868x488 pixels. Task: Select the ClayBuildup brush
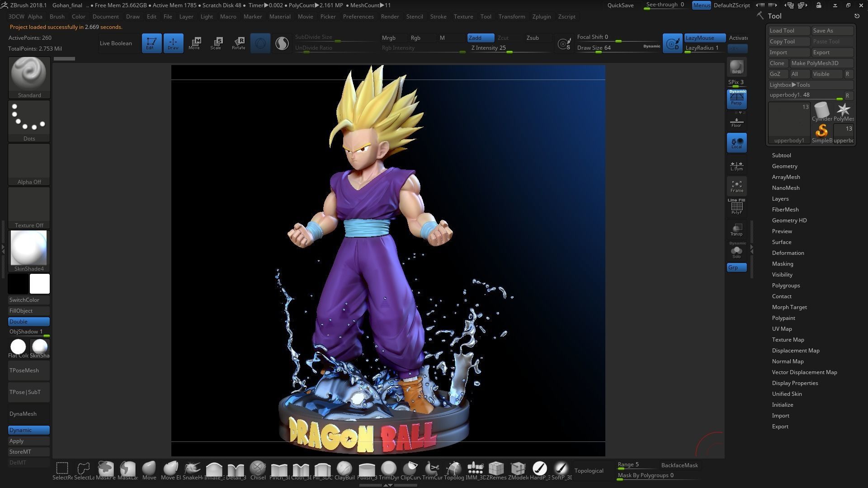pyautogui.click(x=344, y=470)
